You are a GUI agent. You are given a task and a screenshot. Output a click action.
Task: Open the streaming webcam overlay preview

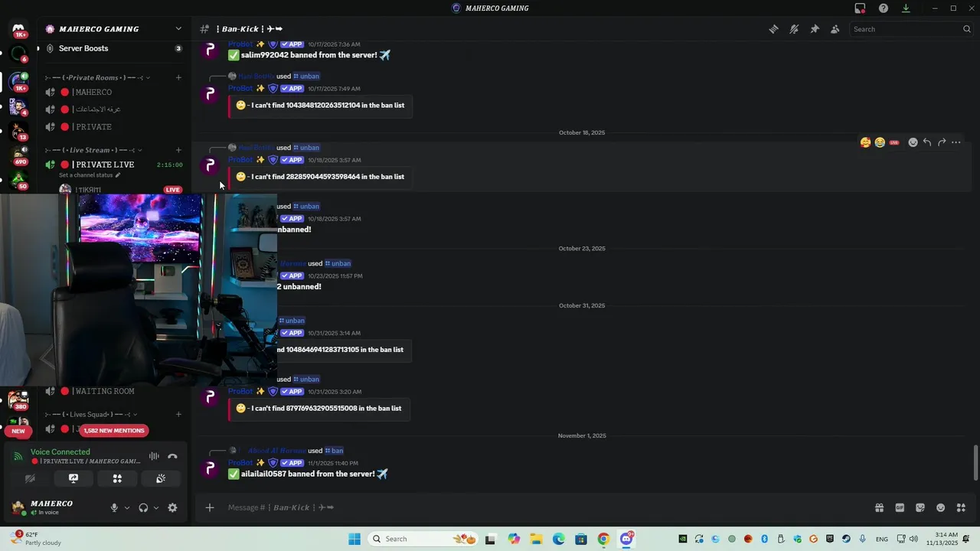click(x=138, y=289)
